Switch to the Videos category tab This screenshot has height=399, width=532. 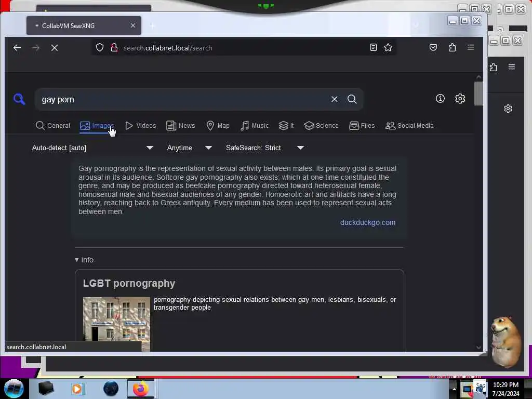pos(140,126)
